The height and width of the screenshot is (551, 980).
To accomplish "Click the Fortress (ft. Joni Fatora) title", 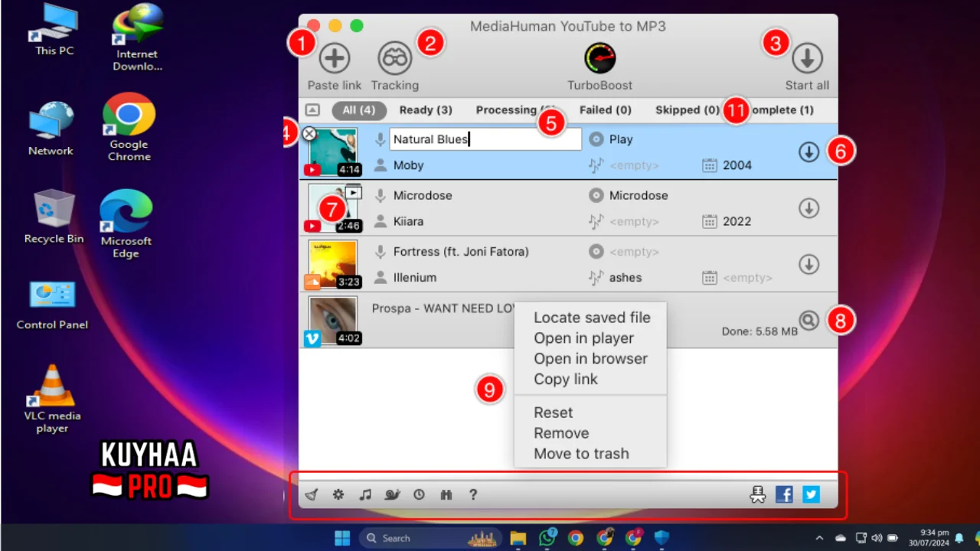I will (461, 252).
